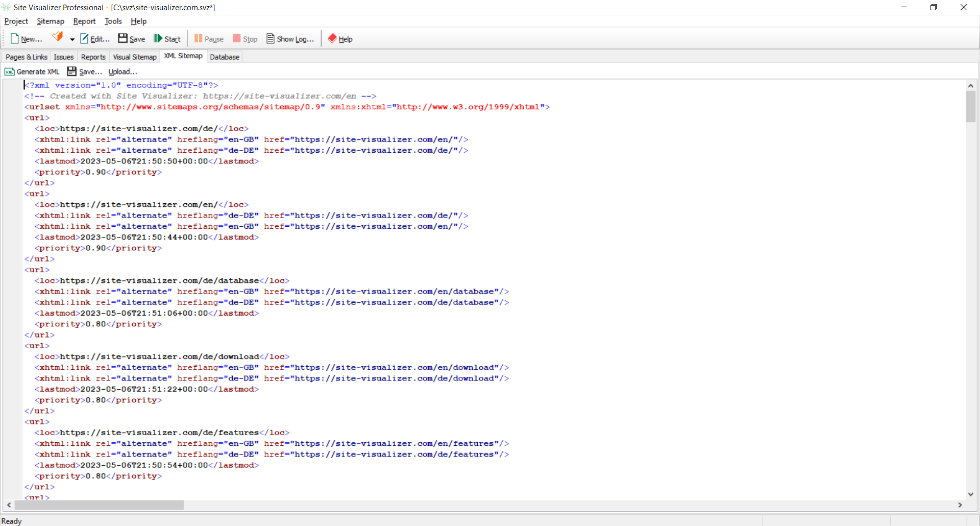Switch to the Database tab
The image size is (980, 526).
pyautogui.click(x=224, y=57)
